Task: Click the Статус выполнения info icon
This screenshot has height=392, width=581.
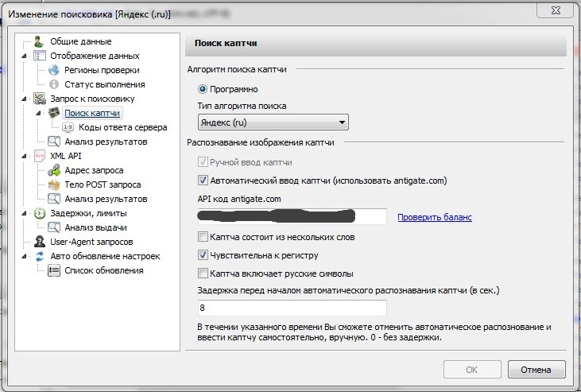Action: [54, 84]
